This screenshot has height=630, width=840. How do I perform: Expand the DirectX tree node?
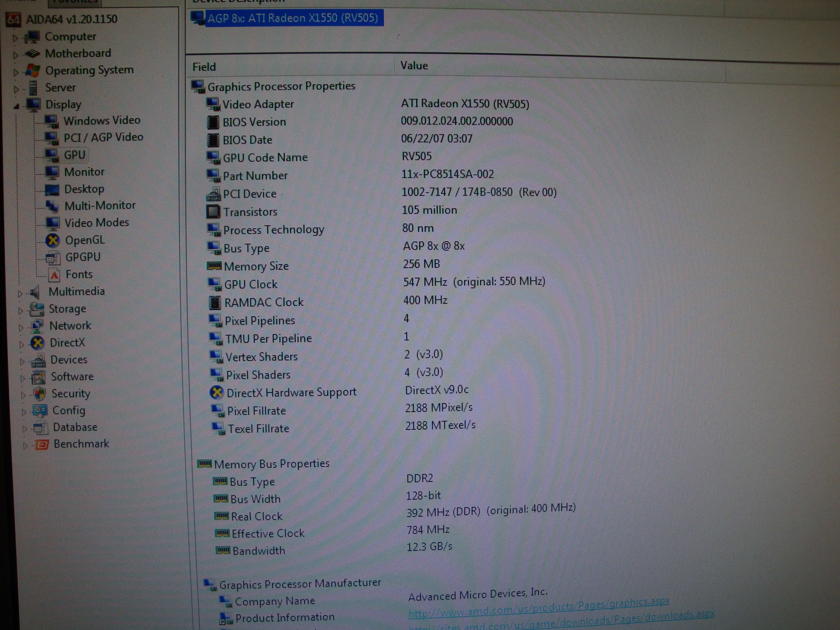click(21, 344)
